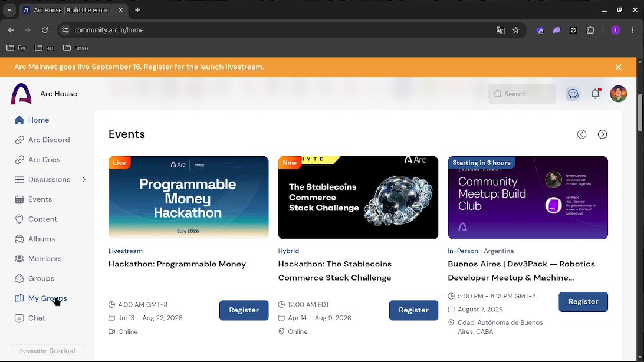Open the Arc Mainnet launch livestream link
The height and width of the screenshot is (362, 644).
(139, 67)
